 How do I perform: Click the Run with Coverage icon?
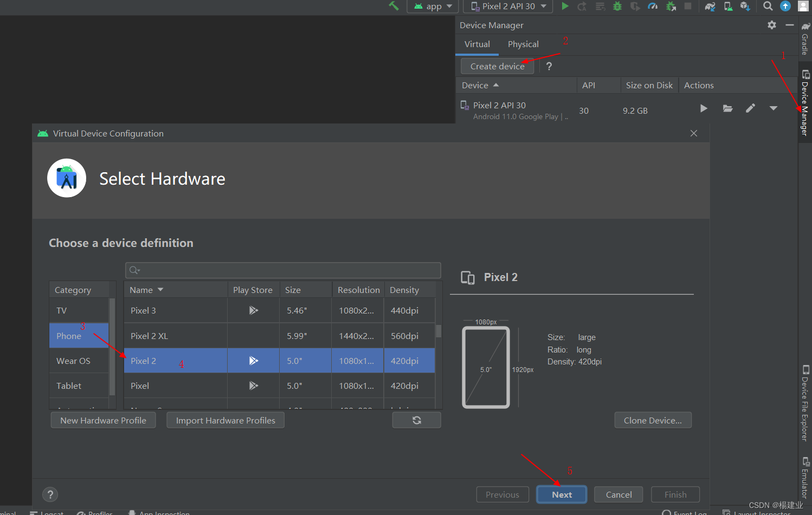635,6
